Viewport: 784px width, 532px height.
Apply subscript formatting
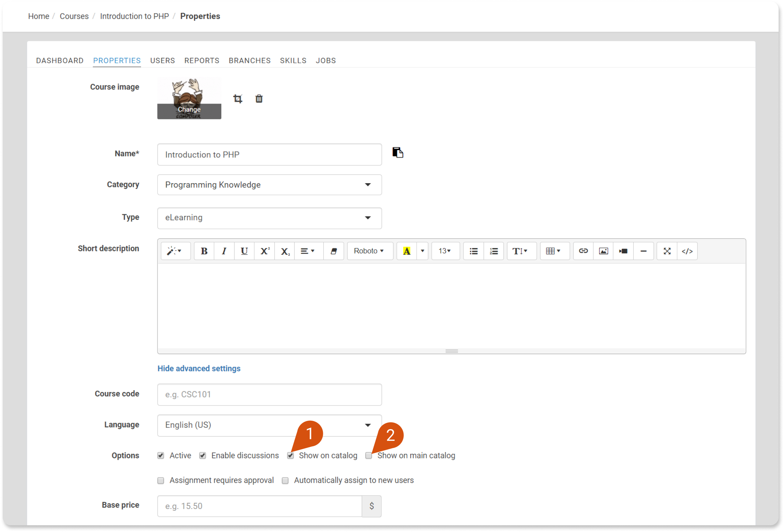click(285, 251)
